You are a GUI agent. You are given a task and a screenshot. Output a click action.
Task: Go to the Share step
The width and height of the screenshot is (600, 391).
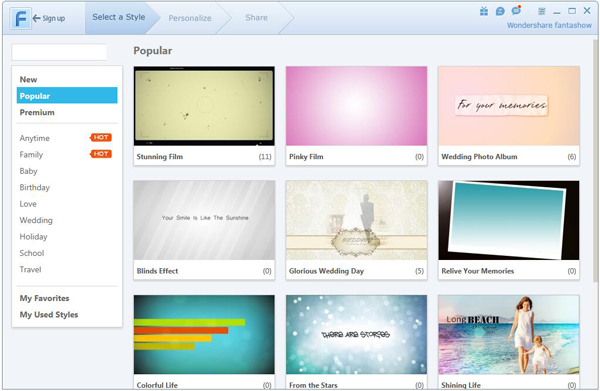(256, 18)
